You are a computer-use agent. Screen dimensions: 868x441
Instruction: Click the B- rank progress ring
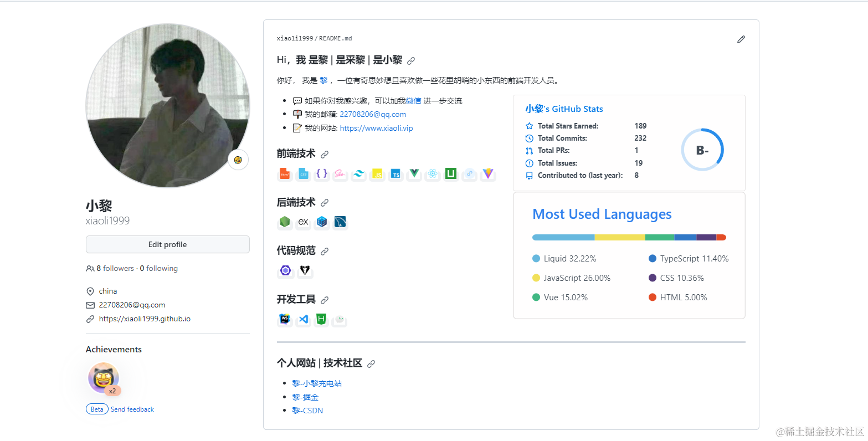(702, 150)
